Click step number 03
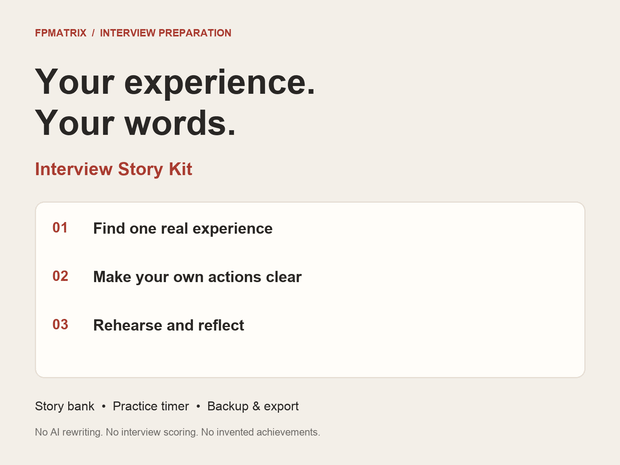Viewport: 620px width, 465px height. 60,325
